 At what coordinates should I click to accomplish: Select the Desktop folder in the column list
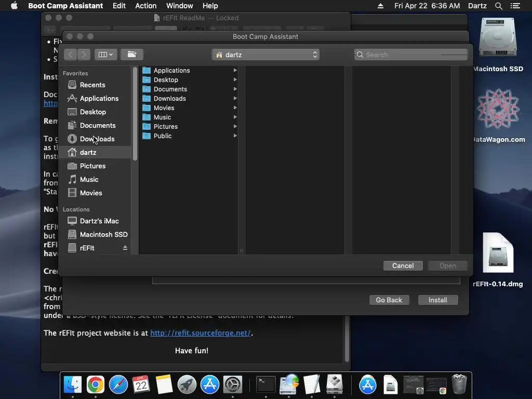click(189, 79)
